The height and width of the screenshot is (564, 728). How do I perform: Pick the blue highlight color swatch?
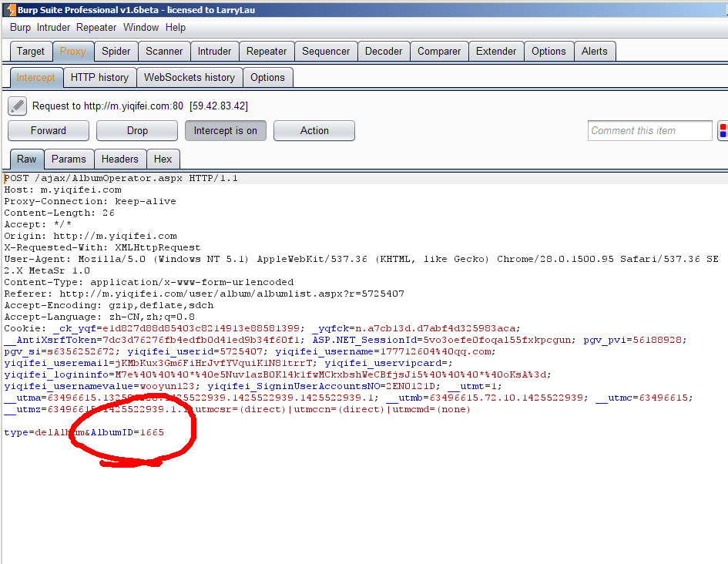(723, 135)
